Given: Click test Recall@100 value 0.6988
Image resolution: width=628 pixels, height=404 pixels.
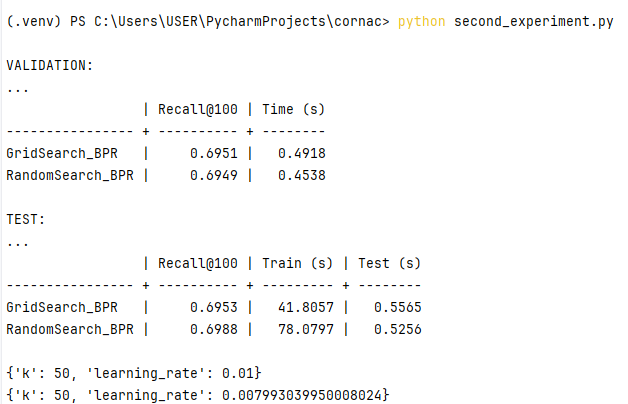Looking at the screenshot, I should [x=213, y=330].
